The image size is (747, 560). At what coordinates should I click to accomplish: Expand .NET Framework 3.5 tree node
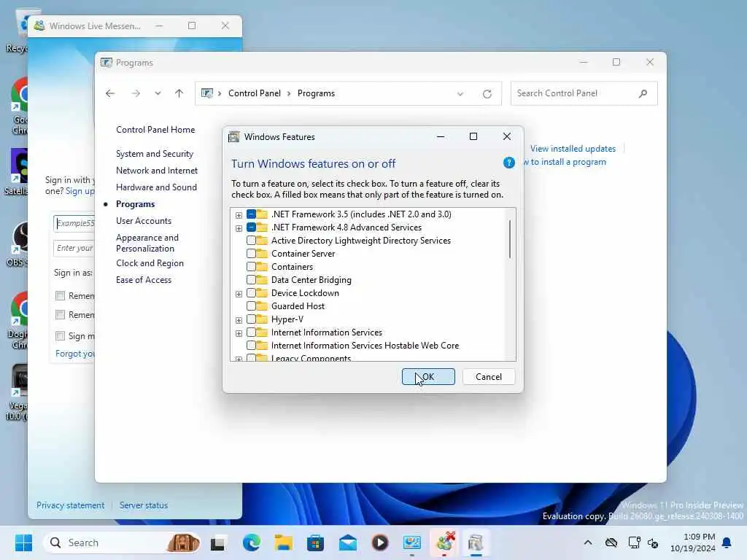239,215
